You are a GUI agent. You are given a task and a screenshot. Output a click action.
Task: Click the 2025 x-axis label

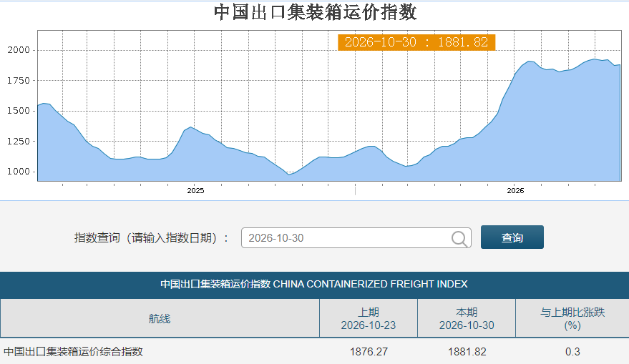coord(195,191)
